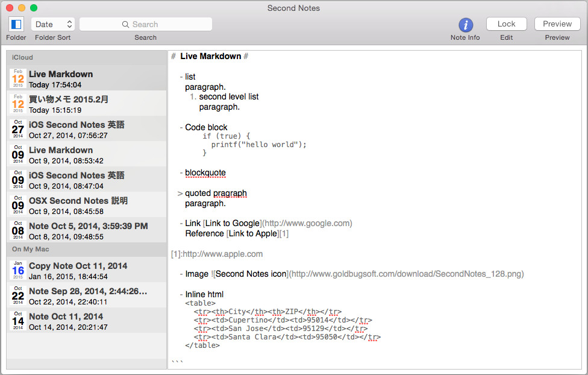Click the 'second level list' item

tap(229, 97)
